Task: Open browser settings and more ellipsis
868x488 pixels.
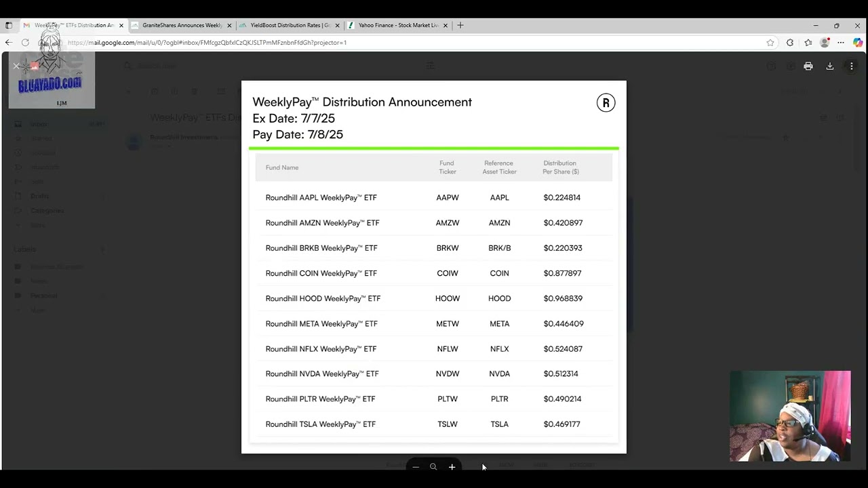Action: coord(841,43)
